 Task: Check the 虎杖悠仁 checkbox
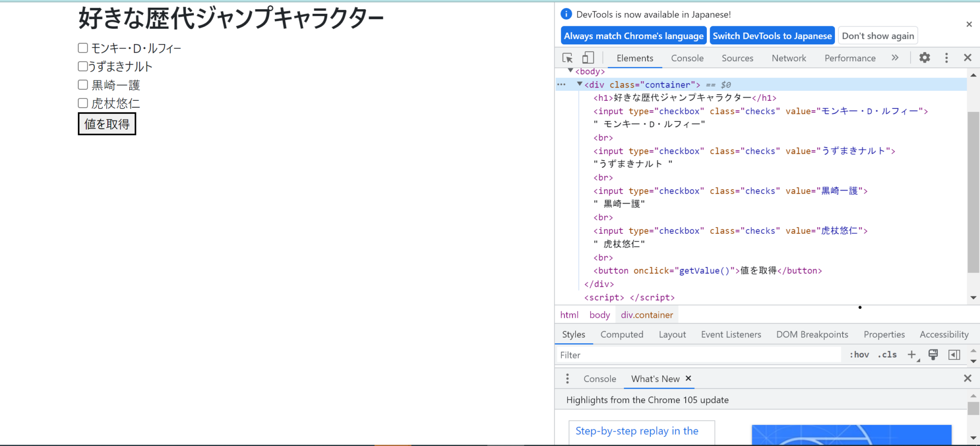click(x=82, y=103)
